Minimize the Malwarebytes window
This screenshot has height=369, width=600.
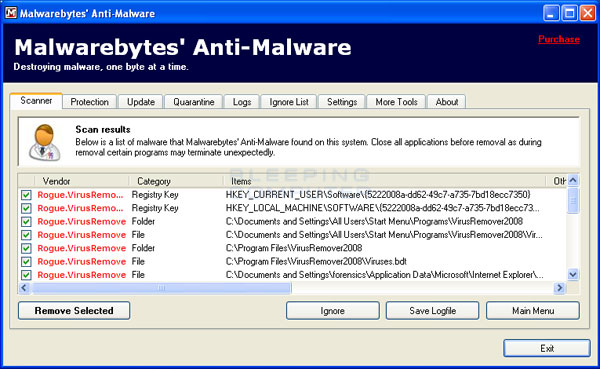pos(550,13)
